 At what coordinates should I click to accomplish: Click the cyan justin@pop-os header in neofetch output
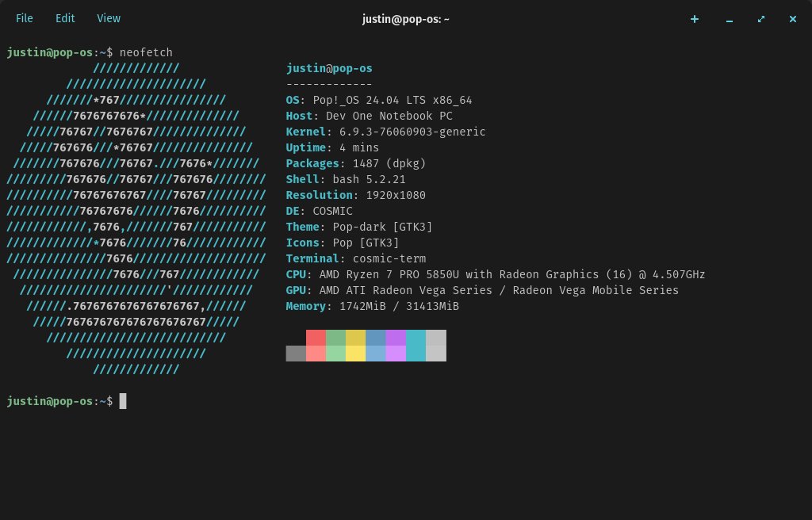tap(329, 68)
